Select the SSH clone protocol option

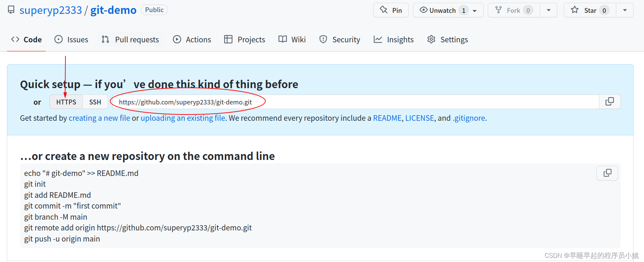point(95,102)
